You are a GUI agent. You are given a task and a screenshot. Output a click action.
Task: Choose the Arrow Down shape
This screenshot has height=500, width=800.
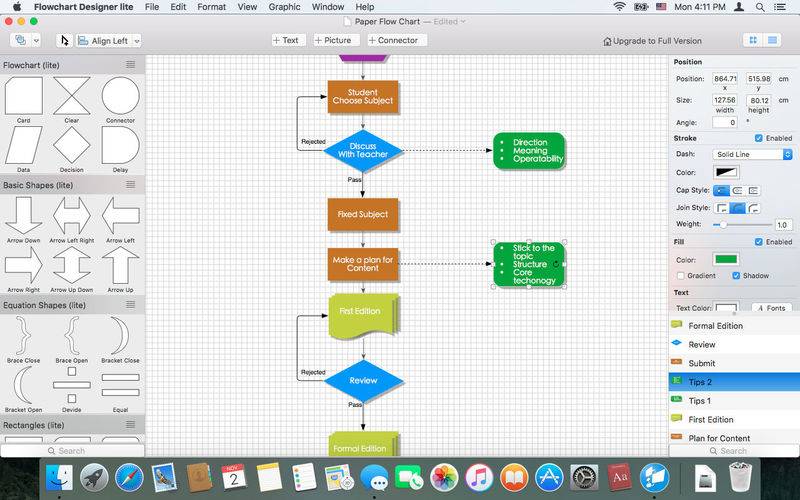[23, 215]
